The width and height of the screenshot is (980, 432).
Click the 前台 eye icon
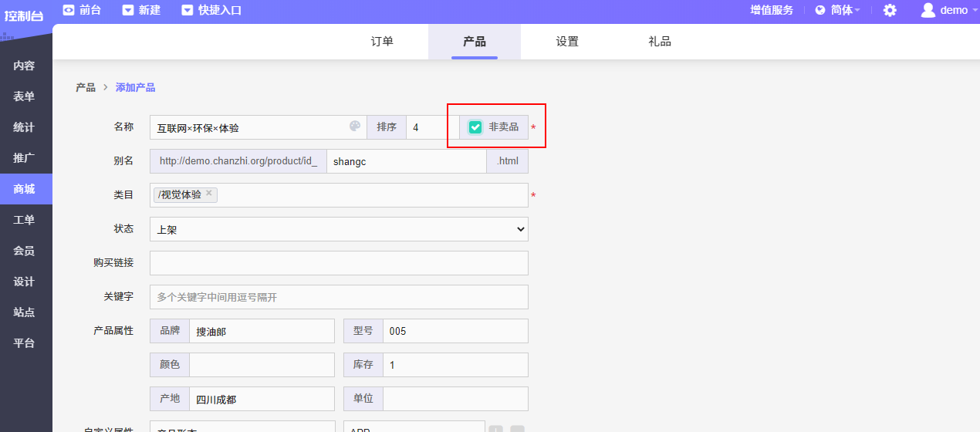pos(69,10)
